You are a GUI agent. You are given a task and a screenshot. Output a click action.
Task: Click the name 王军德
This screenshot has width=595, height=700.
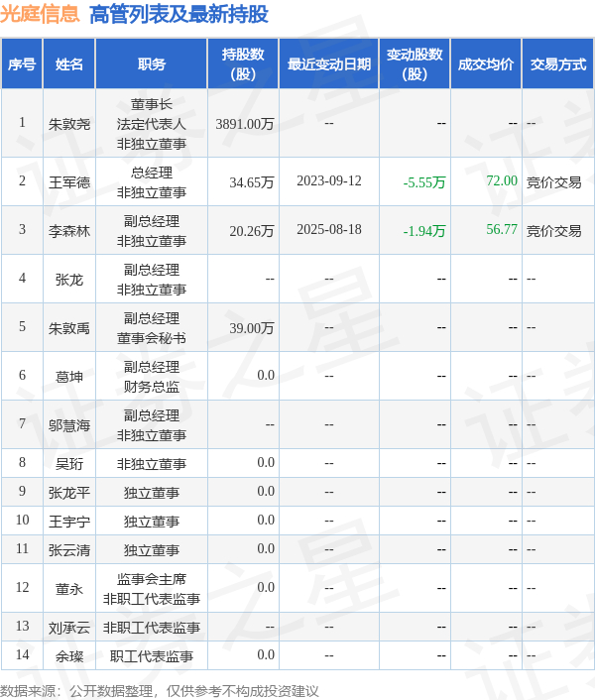[69, 182]
